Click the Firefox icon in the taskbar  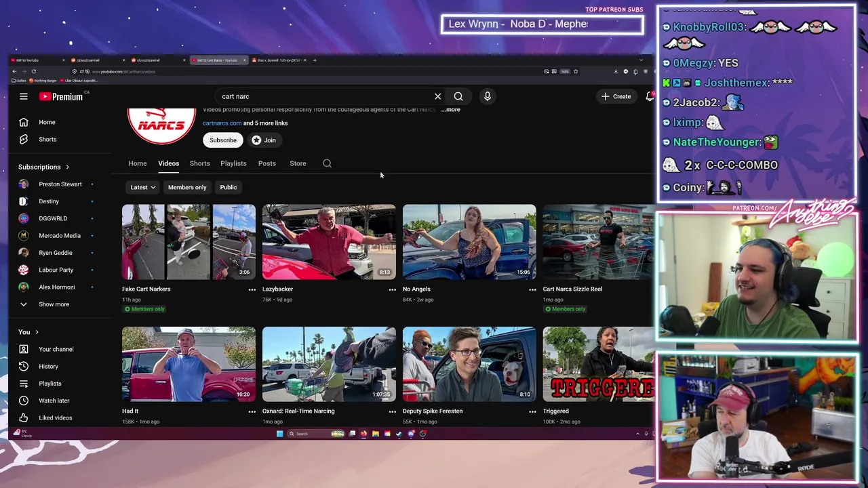click(x=363, y=434)
